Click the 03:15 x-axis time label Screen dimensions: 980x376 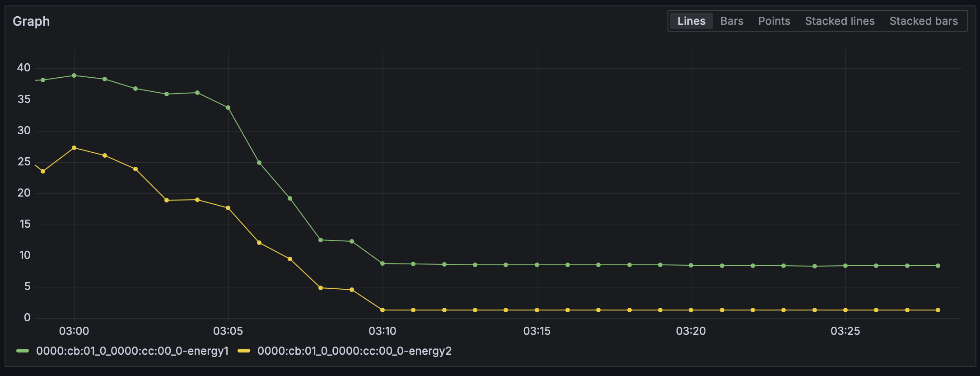[537, 331]
